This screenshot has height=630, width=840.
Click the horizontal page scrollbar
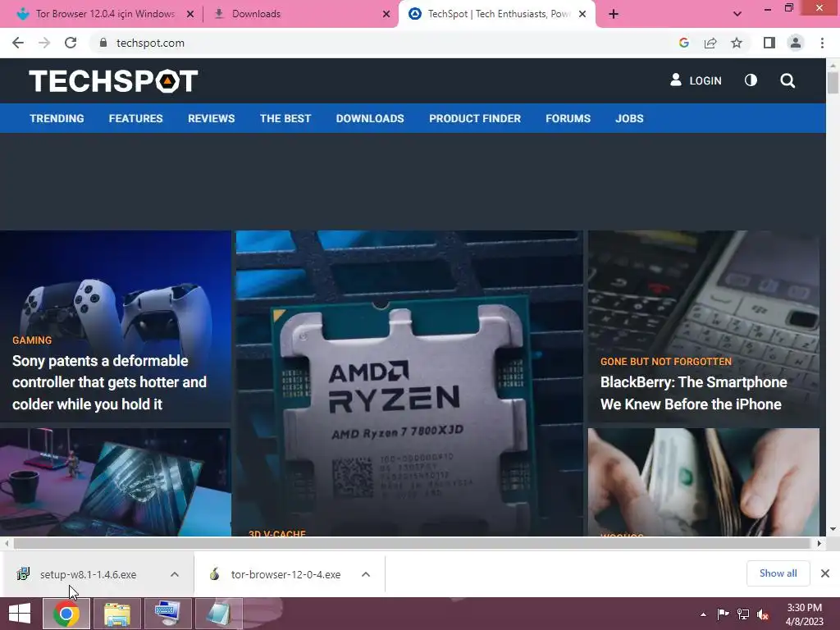412,543
